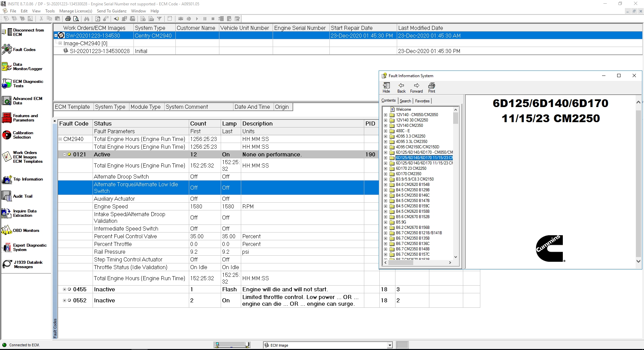
Task: Open Calibration Selection
Action: click(18, 135)
